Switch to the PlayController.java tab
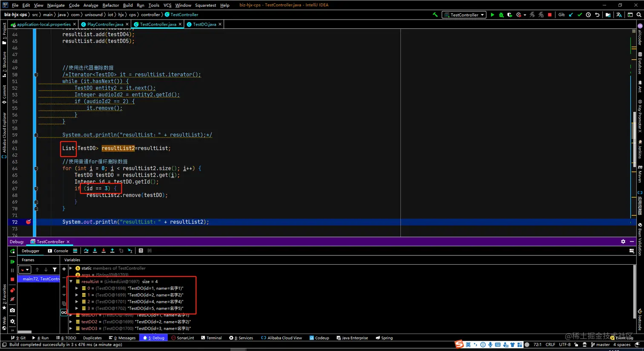Viewport: 644px width, 351px height. point(105,24)
